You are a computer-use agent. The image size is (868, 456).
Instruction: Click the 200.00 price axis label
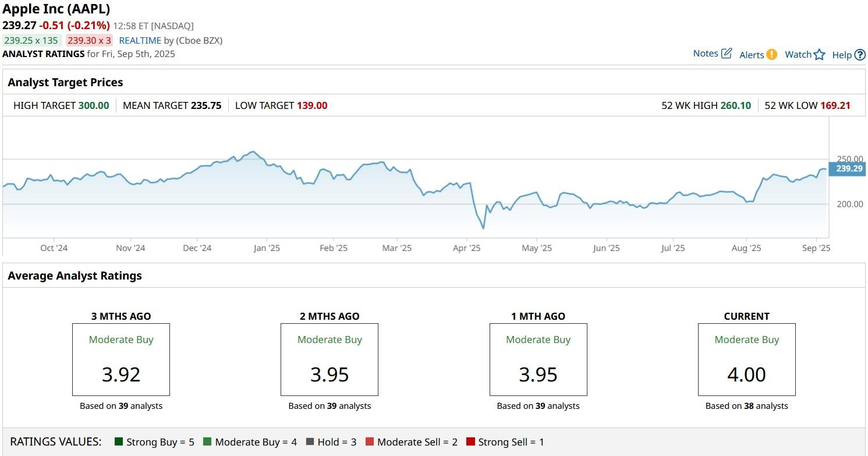click(x=850, y=204)
